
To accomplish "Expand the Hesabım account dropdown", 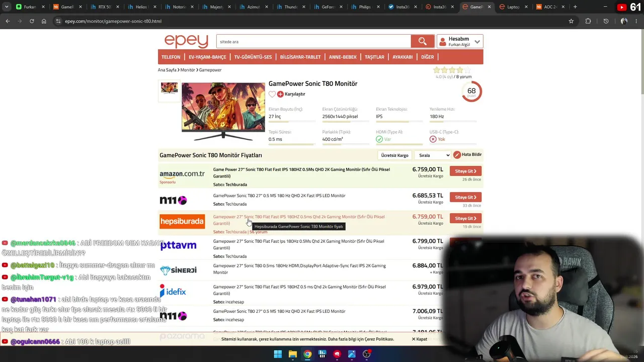I will (x=460, y=41).
